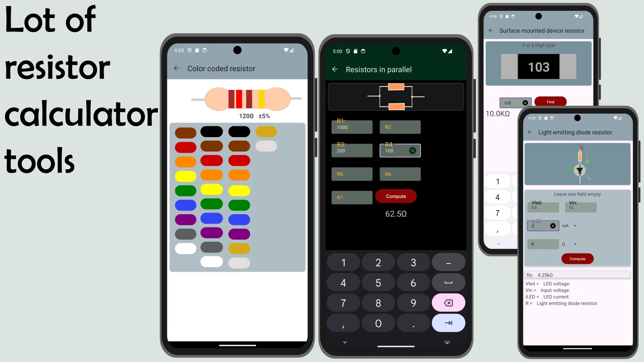This screenshot has height=362, width=644.
Task: Open Color coded resistor tool screen
Action: (x=221, y=68)
